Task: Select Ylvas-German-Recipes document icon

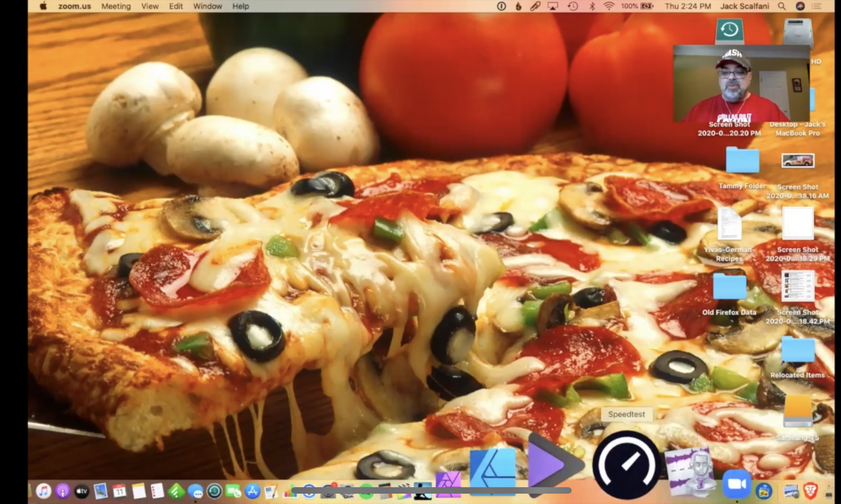Action: coord(729,223)
